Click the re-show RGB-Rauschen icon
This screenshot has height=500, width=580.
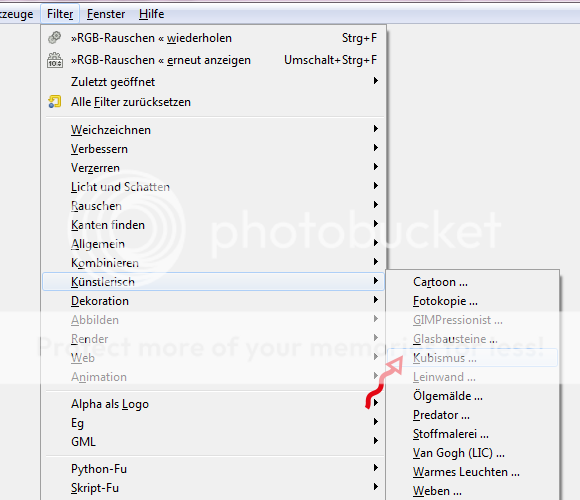[55, 60]
